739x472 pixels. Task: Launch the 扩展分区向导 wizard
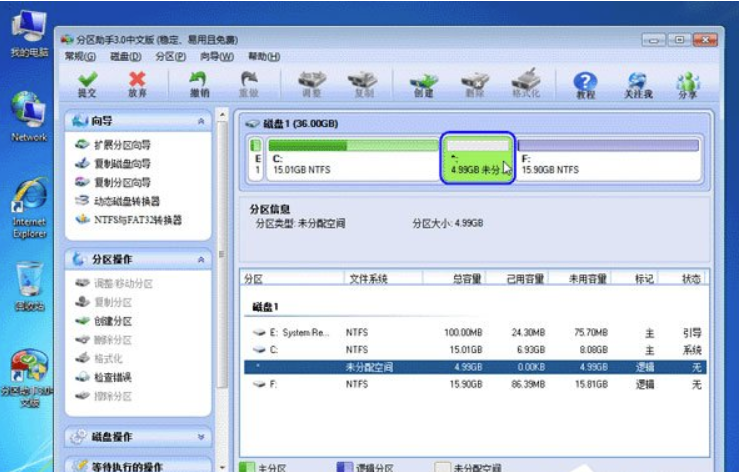[113, 145]
